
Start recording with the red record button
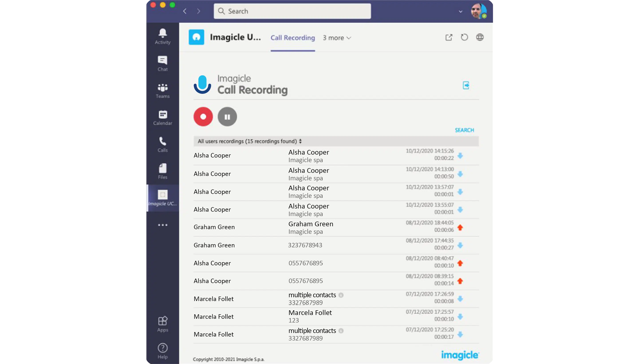203,116
